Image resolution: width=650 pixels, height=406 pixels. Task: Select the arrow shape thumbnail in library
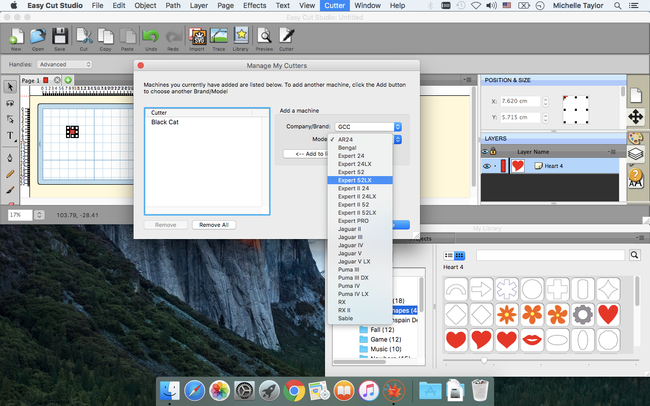[481, 289]
